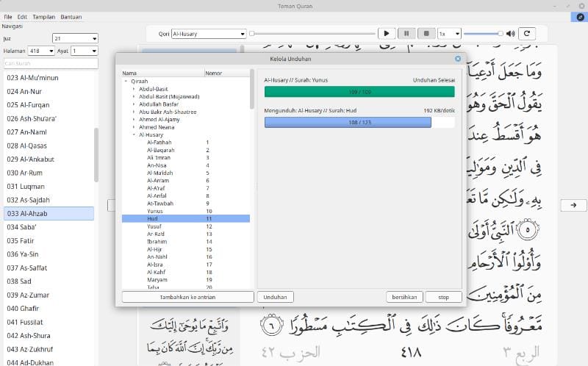Viewport: 588px width, 366px height.
Task: Adjust the volume slider
Action: [x=484, y=34]
